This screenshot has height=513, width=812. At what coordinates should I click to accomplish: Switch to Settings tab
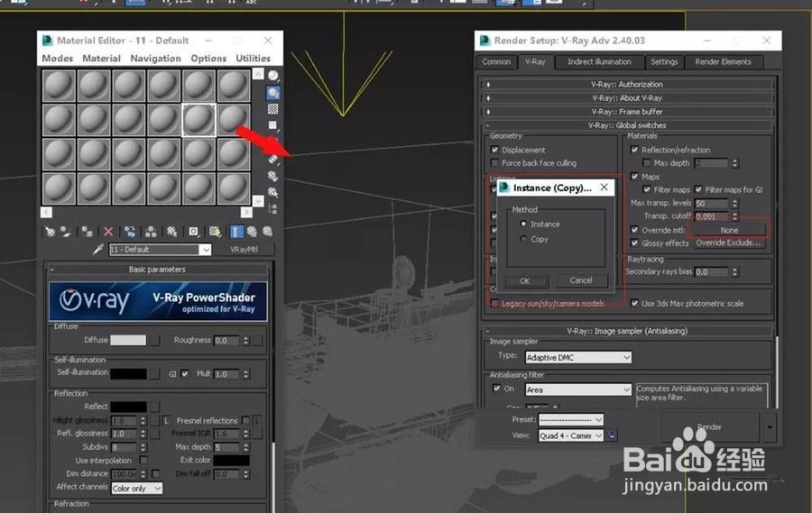click(x=664, y=61)
